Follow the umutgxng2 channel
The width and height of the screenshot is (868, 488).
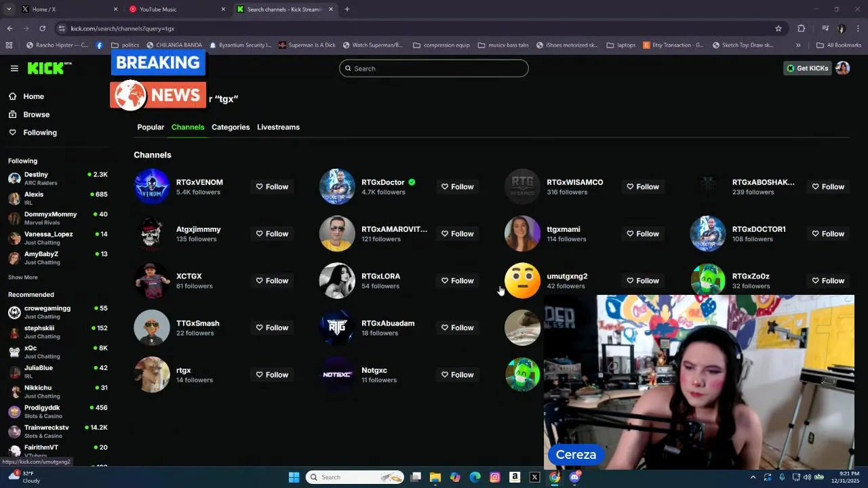pos(643,281)
